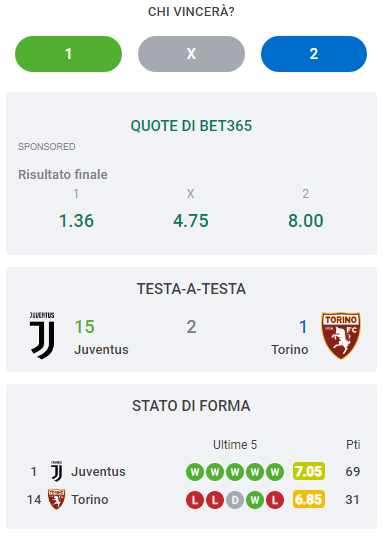Screen dimensions: 383x536
Task: Select the 4.75 draw odds
Action: click(x=191, y=220)
